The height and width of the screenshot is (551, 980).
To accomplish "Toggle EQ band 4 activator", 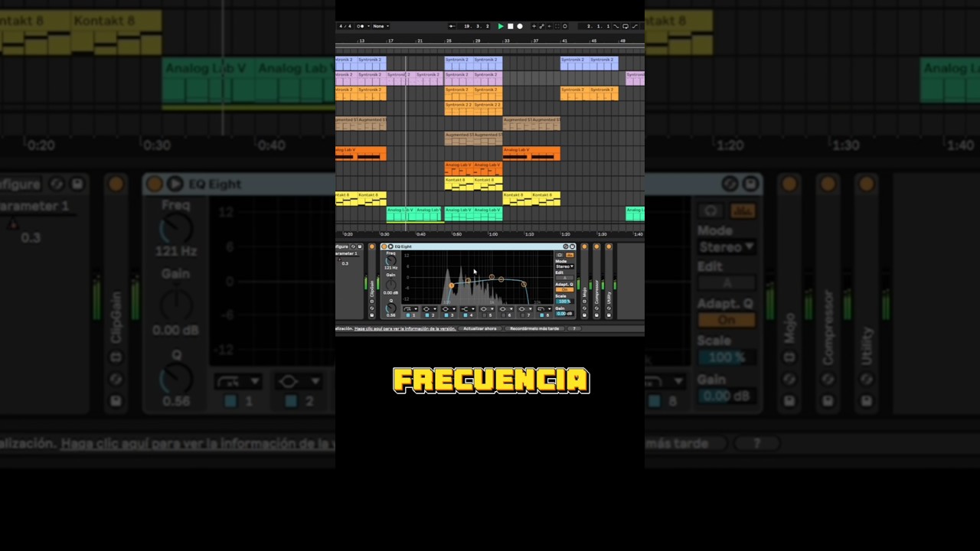I will [465, 315].
